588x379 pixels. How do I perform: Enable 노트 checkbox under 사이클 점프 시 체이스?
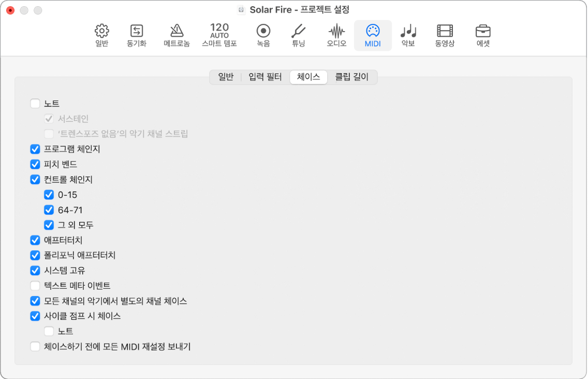49,331
